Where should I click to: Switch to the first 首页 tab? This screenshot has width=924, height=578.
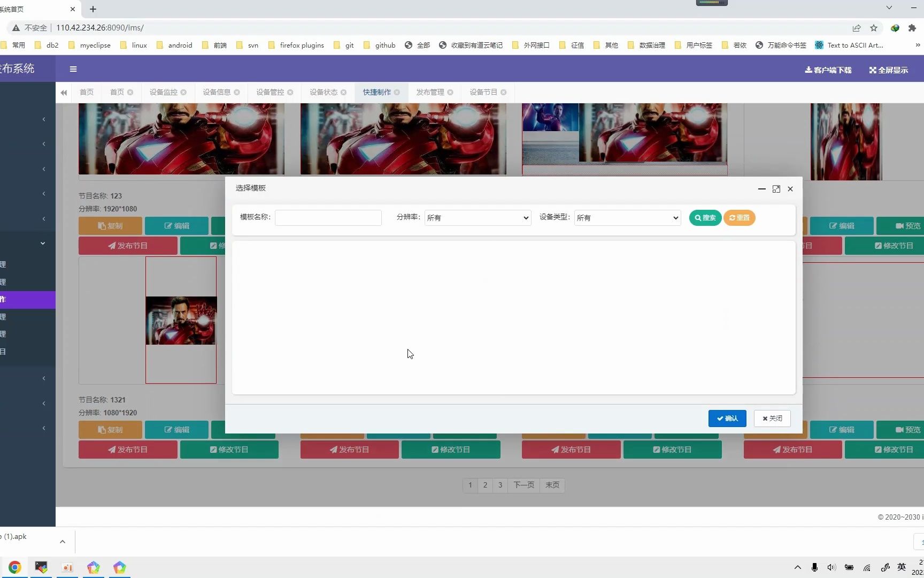pos(87,92)
